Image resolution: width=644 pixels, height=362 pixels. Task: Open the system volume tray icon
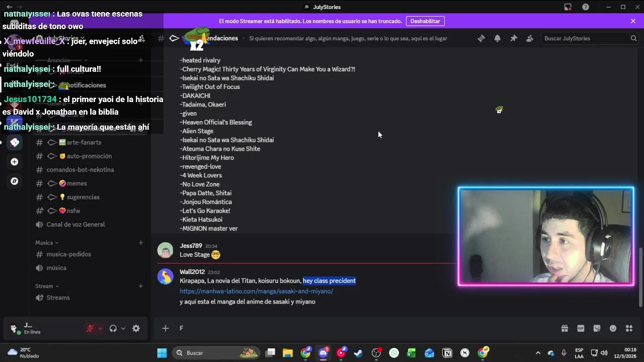click(x=604, y=353)
